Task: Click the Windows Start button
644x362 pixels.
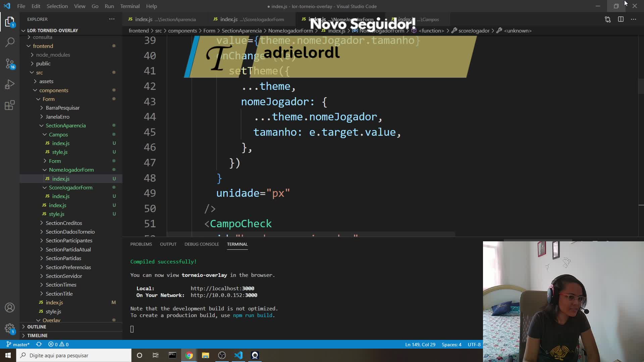Action: [x=8, y=355]
